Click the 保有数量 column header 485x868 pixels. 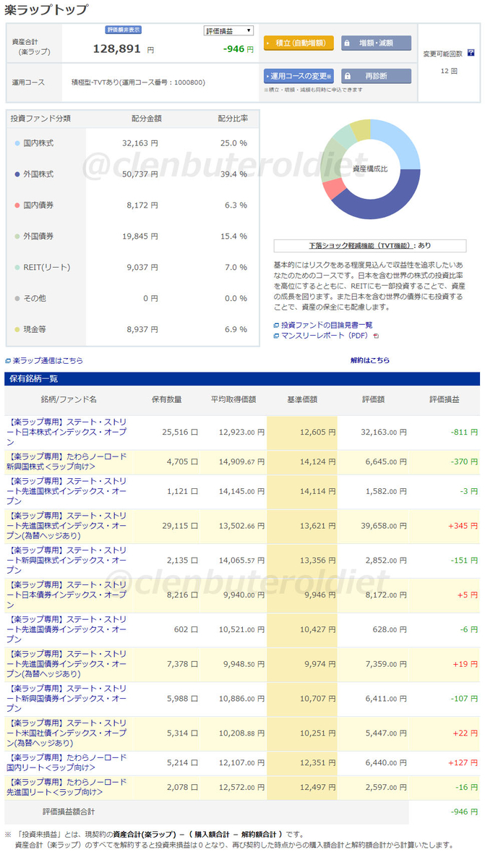[166, 399]
